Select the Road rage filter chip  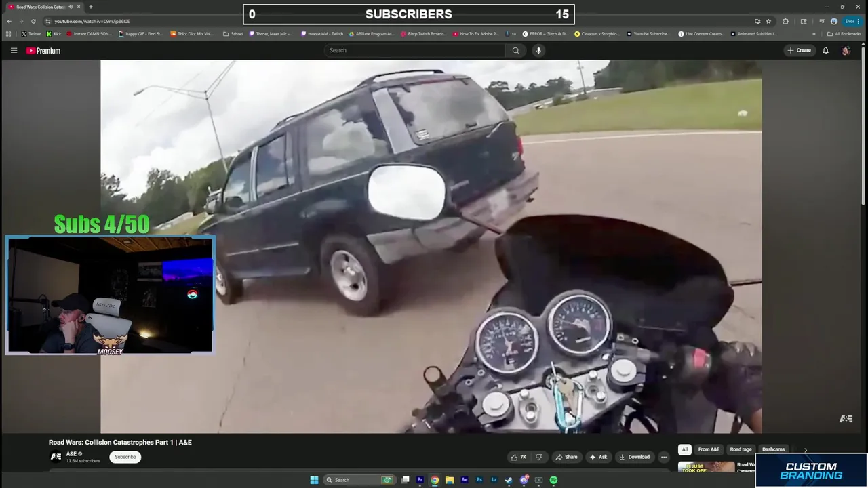pos(741,449)
